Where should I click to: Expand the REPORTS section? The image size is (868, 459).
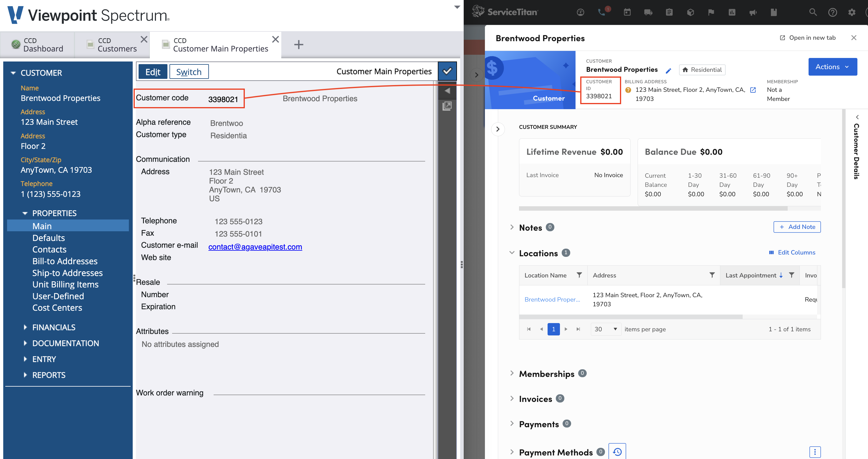25,375
